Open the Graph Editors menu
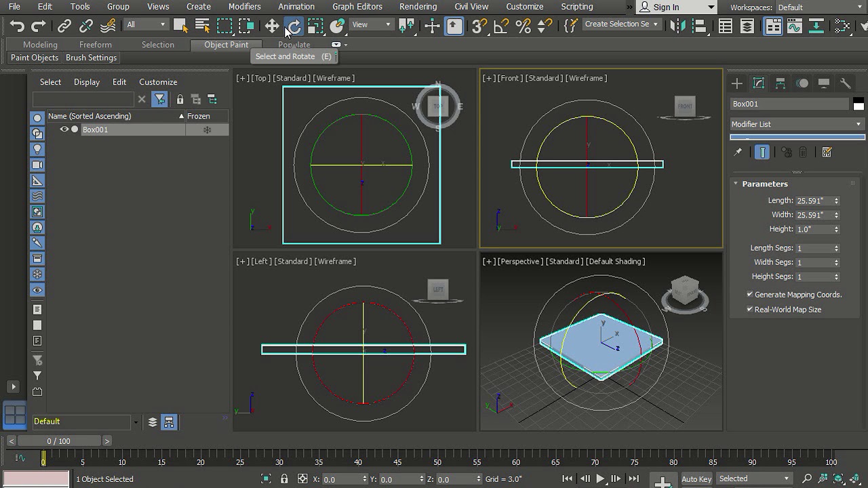The height and width of the screenshot is (488, 868). click(357, 7)
